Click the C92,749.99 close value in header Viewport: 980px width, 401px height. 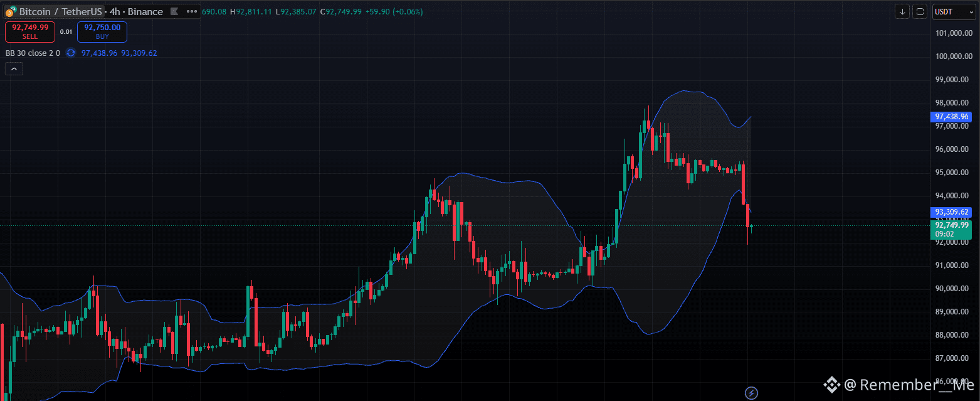(x=340, y=11)
